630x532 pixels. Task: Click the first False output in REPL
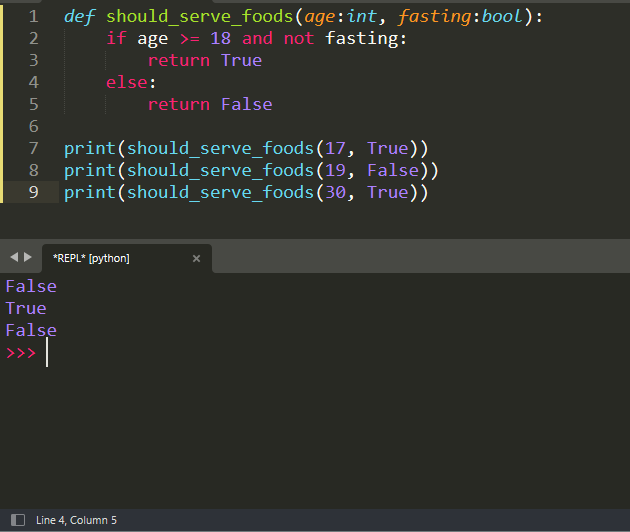pyautogui.click(x=31, y=286)
